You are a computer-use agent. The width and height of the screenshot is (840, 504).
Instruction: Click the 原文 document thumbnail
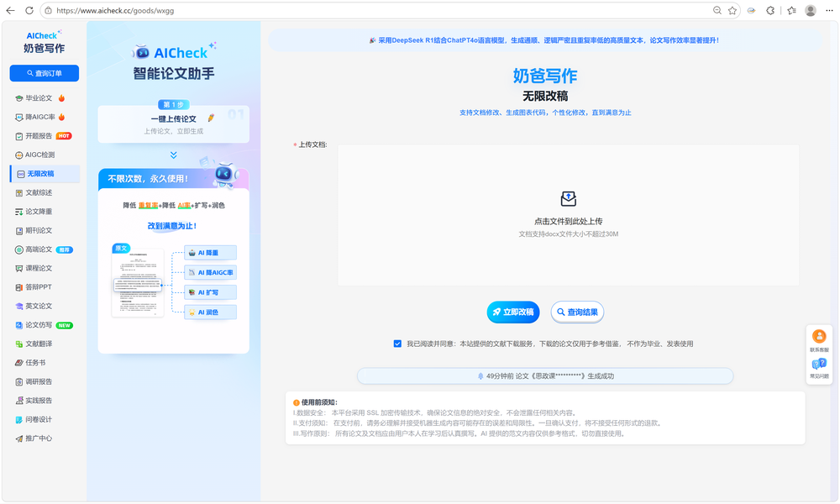(137, 282)
